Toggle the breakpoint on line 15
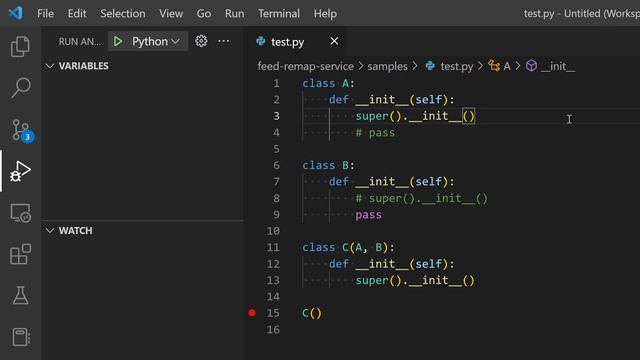 (252, 313)
